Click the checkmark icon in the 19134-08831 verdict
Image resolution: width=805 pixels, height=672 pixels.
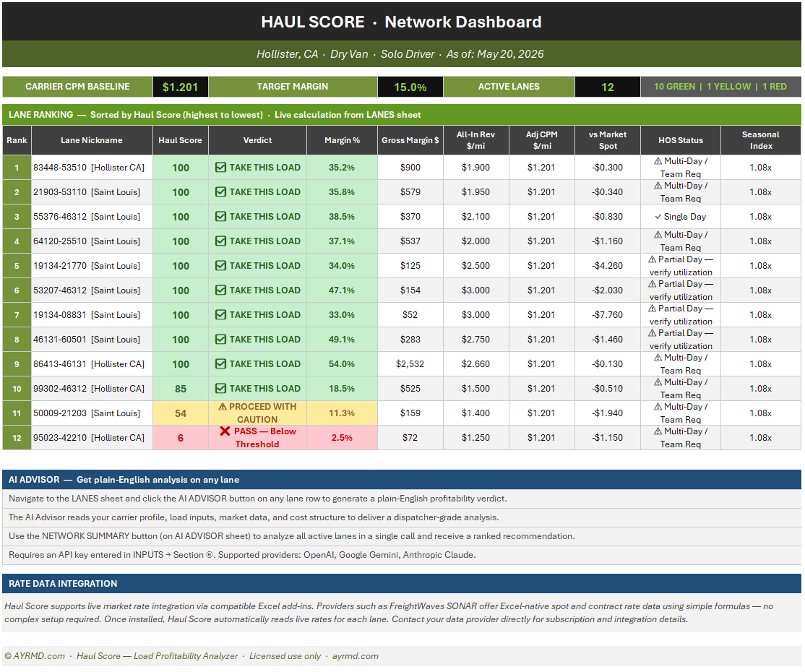point(220,315)
